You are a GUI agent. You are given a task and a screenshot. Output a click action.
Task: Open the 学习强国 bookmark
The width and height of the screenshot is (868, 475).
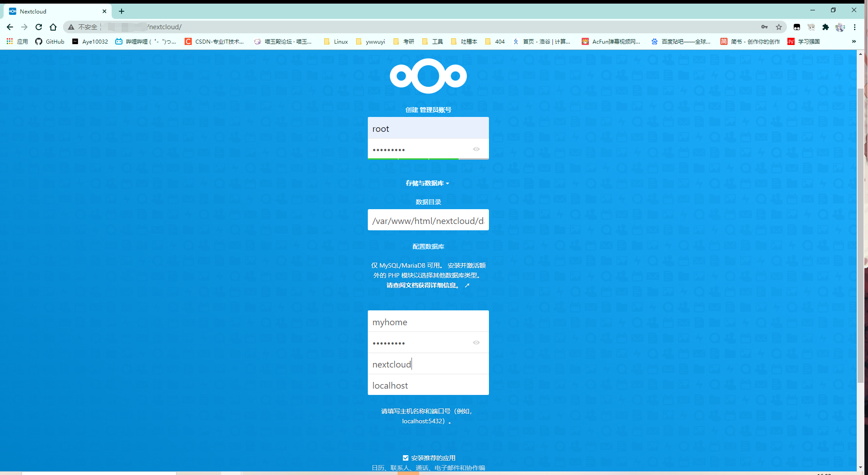(804, 41)
